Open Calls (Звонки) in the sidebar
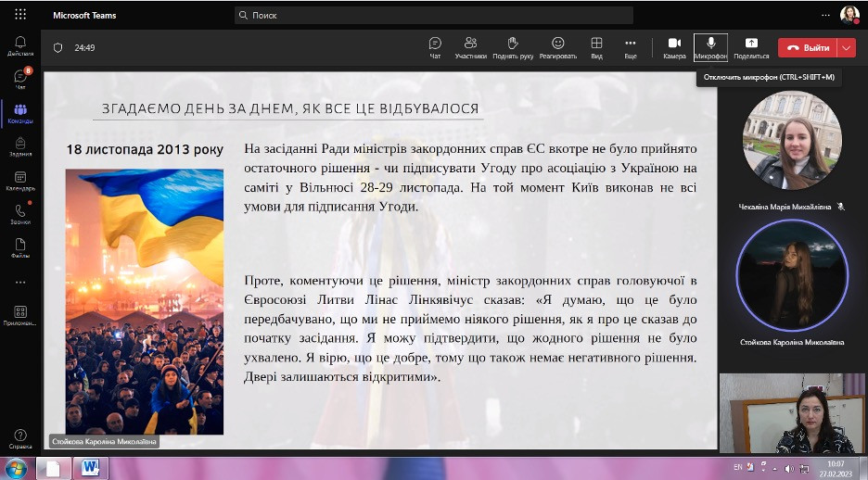The height and width of the screenshot is (480, 868). coord(20,215)
